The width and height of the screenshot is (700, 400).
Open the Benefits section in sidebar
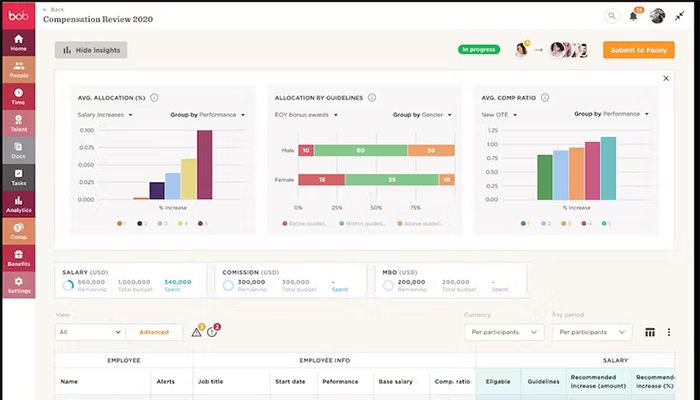click(19, 258)
